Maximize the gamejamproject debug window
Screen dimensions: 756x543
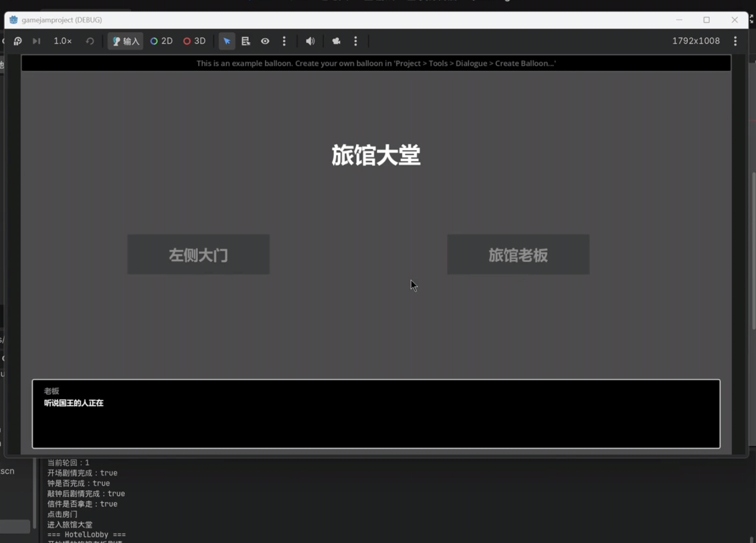(x=707, y=20)
